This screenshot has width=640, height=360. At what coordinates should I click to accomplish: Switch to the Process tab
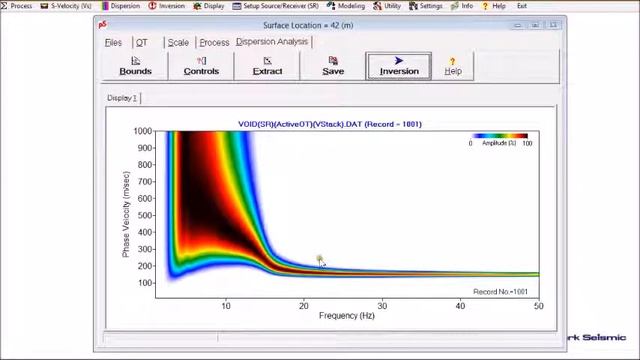coord(214,42)
